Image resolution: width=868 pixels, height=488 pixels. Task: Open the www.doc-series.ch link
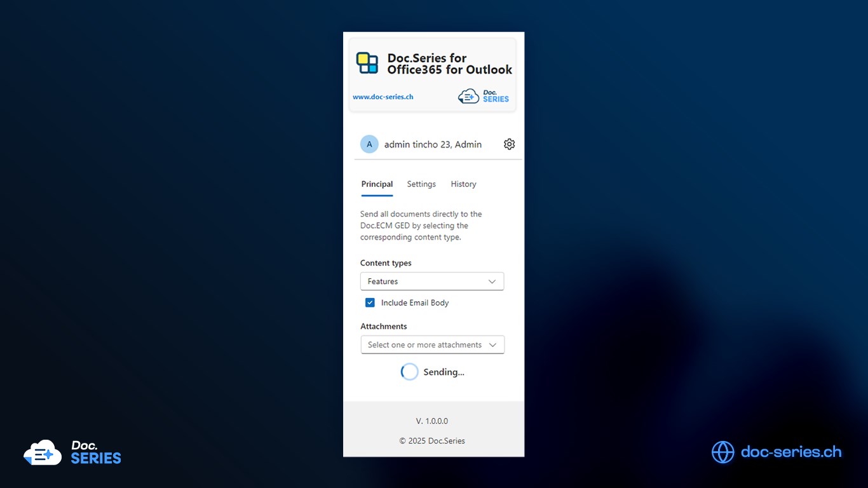(383, 97)
